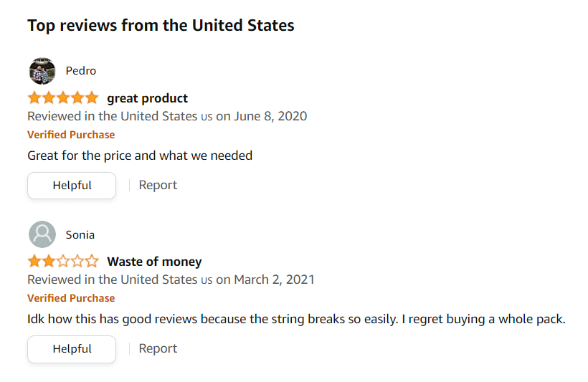This screenshot has width=588, height=382.
Task: Click Verified Purchase label on Sonia's review
Action: coord(71,298)
